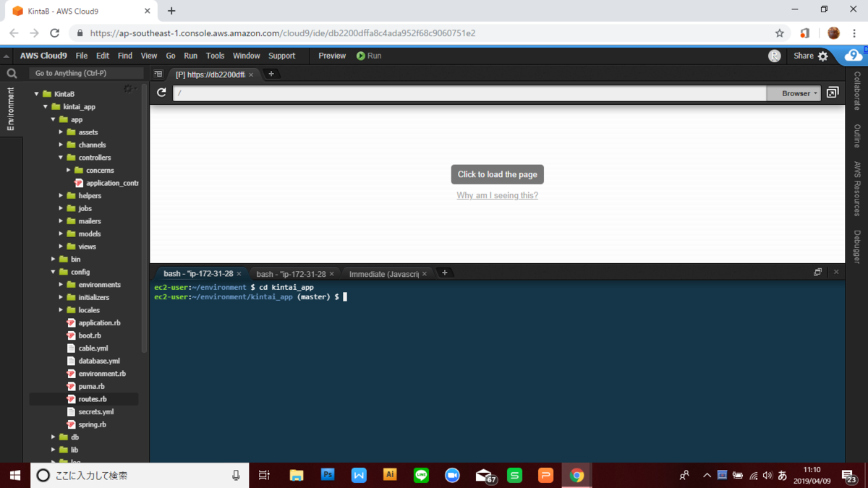
Task: Open the Window menu
Action: click(x=247, y=56)
